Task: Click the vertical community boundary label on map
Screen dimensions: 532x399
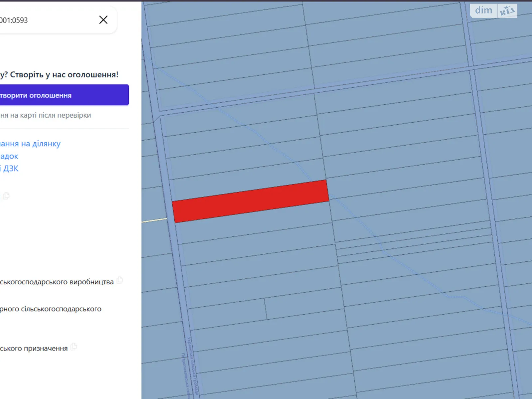Action: pos(193,366)
